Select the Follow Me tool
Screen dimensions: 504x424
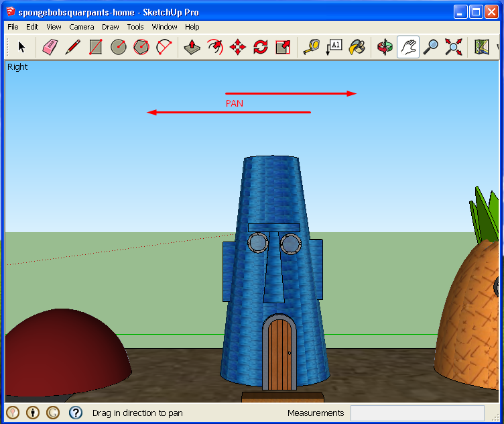click(x=215, y=47)
